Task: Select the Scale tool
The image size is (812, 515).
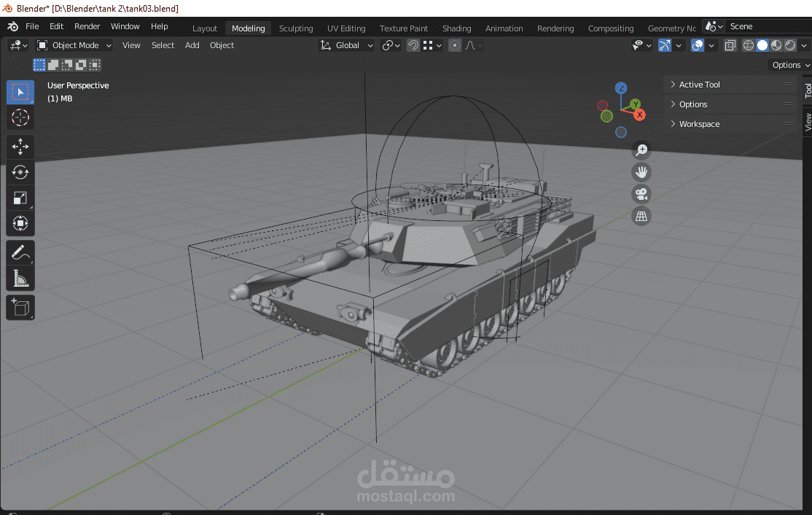Action: click(20, 198)
